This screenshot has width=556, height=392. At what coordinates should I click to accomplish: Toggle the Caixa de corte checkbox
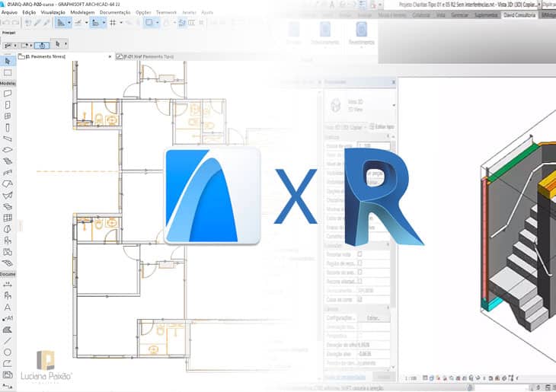[359, 299]
